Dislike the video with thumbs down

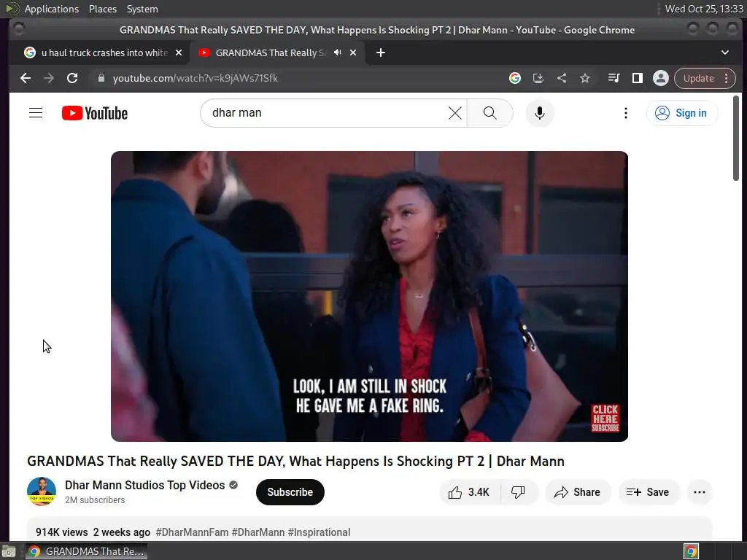coord(519,492)
